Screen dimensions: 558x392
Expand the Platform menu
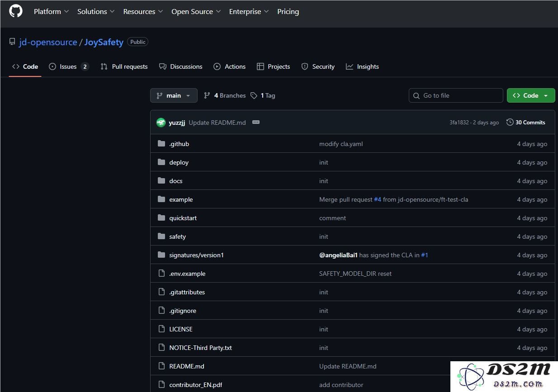[51, 12]
